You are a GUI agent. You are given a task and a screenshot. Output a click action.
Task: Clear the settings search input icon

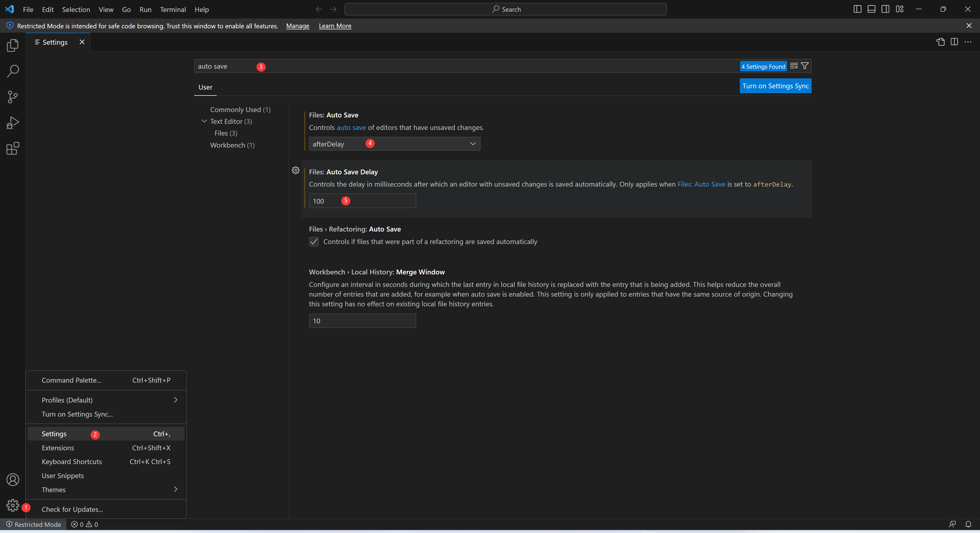tap(794, 66)
